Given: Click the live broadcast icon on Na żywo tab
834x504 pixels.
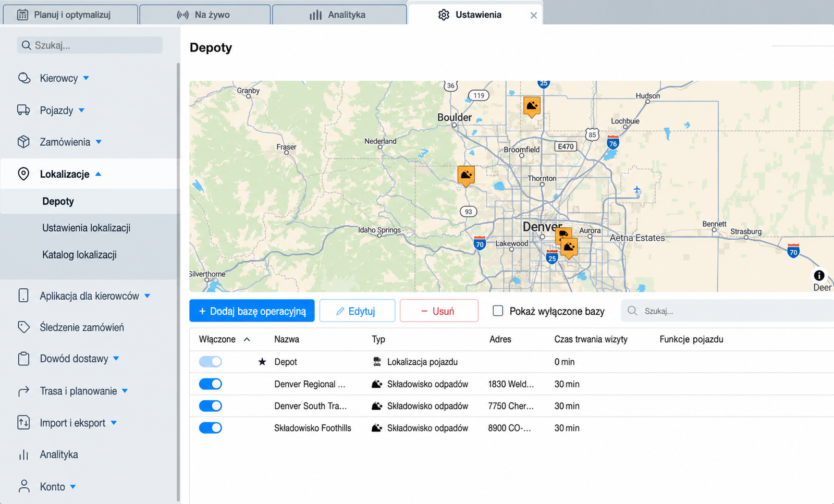Looking at the screenshot, I should 182,15.
